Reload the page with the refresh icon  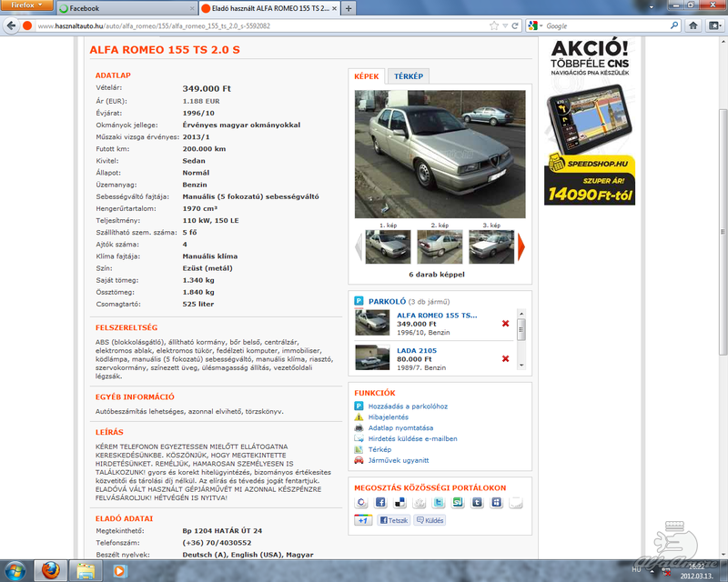click(x=515, y=25)
